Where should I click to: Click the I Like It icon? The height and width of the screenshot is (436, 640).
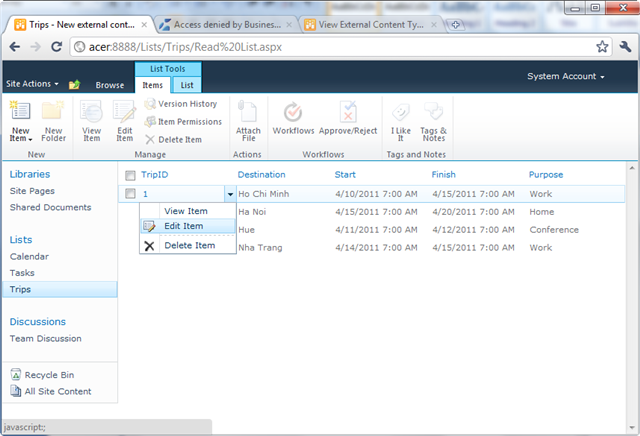coord(401,111)
